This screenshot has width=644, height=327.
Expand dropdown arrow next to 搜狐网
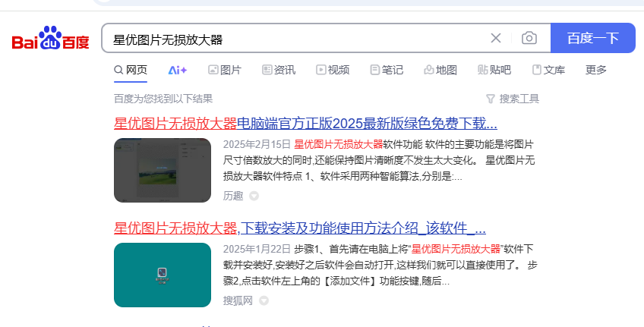coord(264,300)
